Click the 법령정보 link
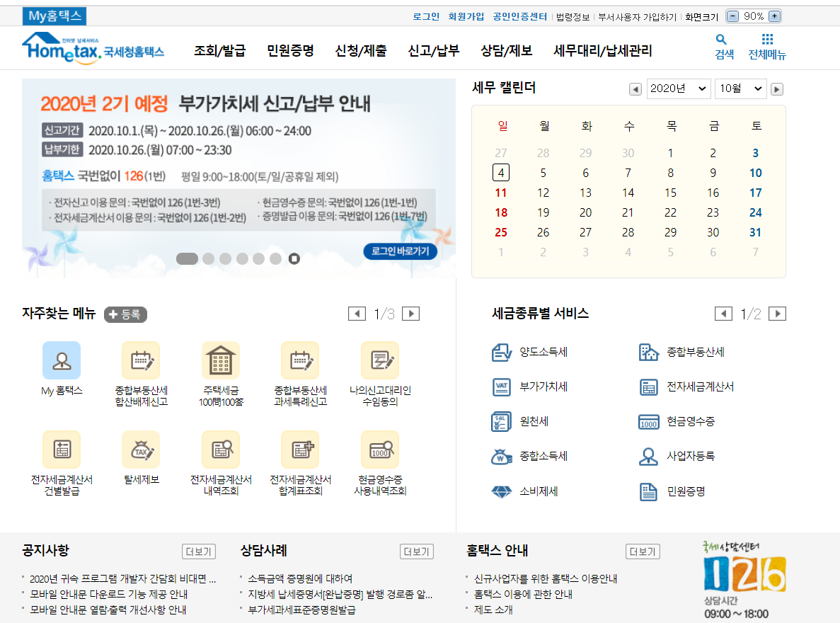840x623 pixels. (573, 17)
